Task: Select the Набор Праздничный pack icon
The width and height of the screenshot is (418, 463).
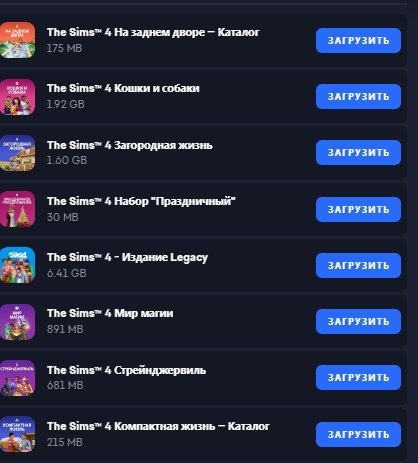Action: pos(17,209)
